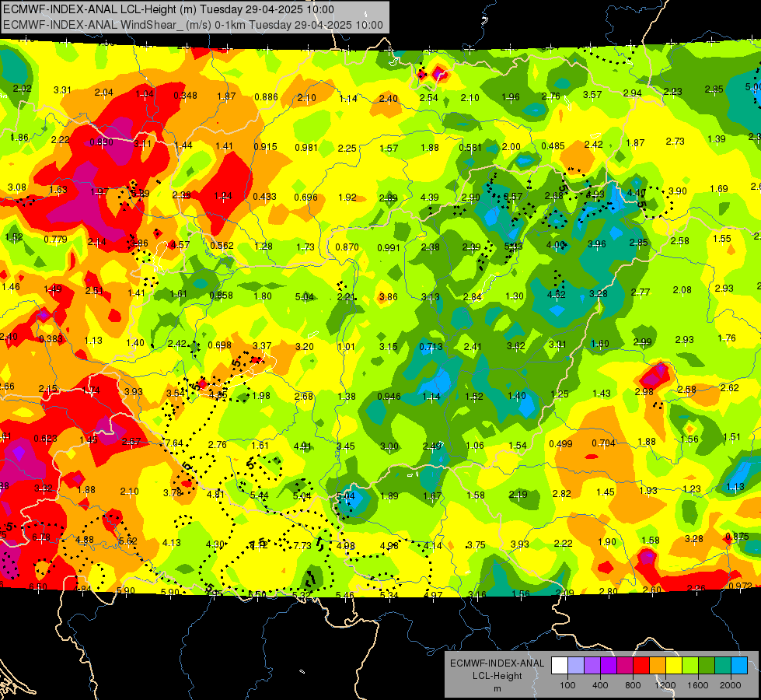
Task: Click the legend tick label 1200
Action: tap(665, 685)
